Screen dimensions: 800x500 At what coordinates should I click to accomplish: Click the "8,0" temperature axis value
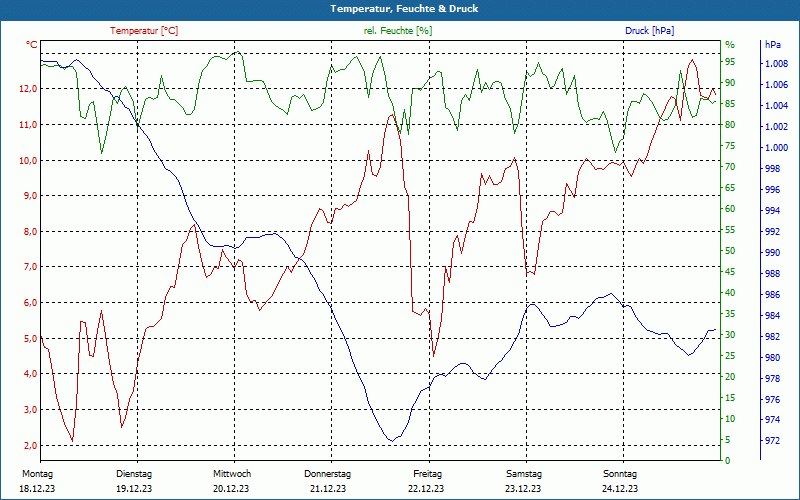coord(29,231)
